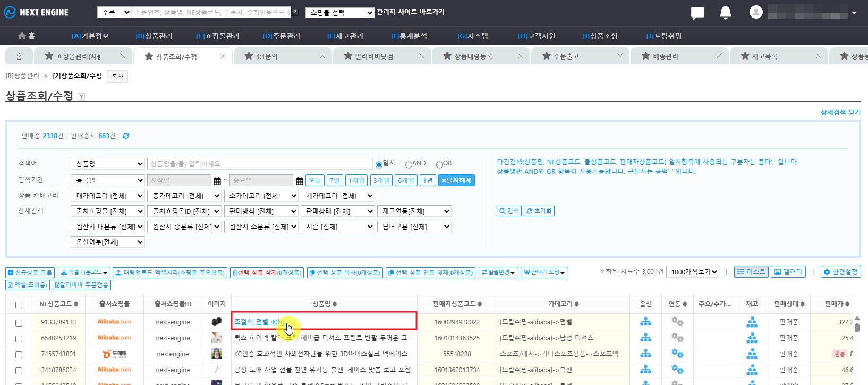Open the start date calendar picker icon
The height and width of the screenshot is (385, 868).
pos(217,181)
